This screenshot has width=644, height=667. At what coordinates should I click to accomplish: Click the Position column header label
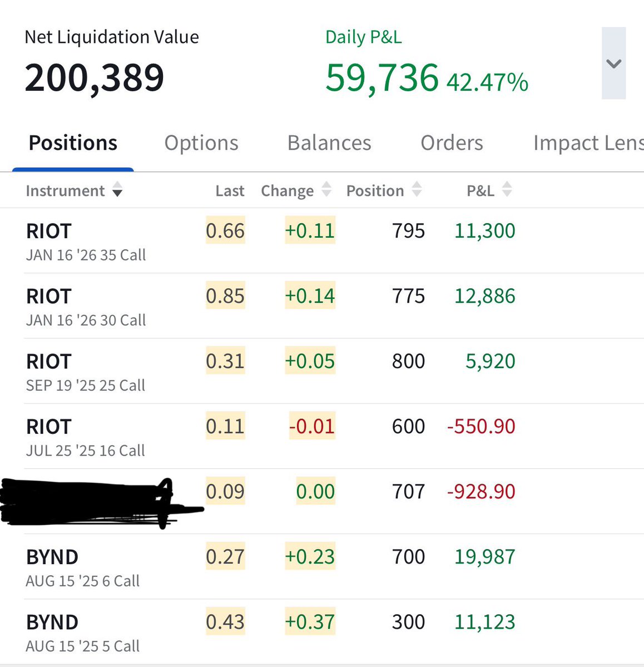pyautogui.click(x=375, y=191)
